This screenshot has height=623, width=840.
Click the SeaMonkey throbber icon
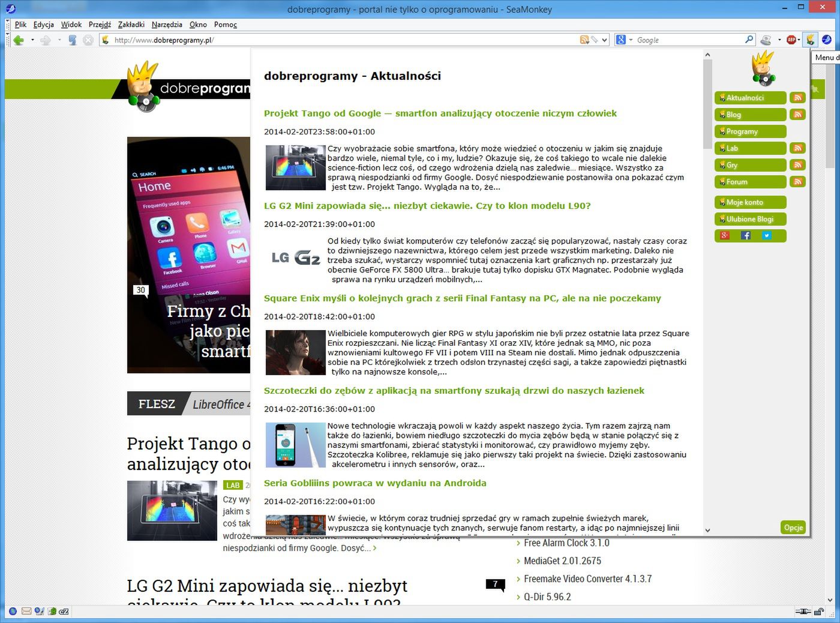[x=827, y=40]
